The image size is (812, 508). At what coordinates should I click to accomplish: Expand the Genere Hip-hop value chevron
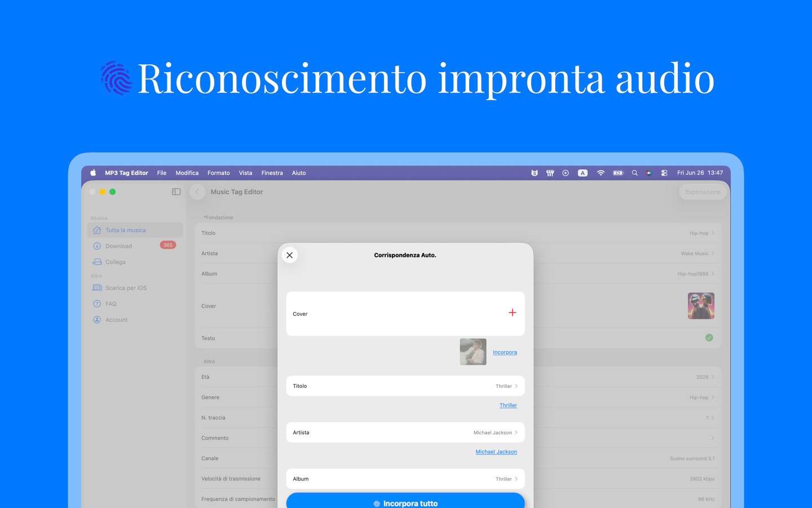pyautogui.click(x=713, y=397)
